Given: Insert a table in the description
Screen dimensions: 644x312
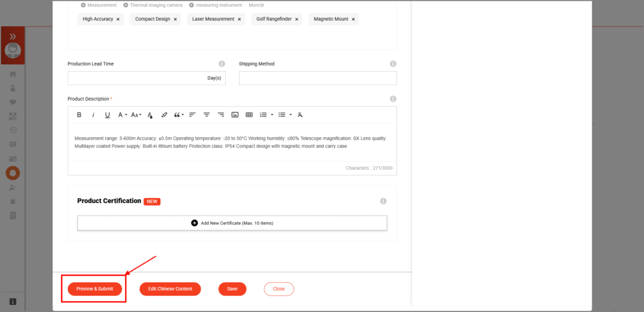Looking at the screenshot, I should pyautogui.click(x=249, y=114).
